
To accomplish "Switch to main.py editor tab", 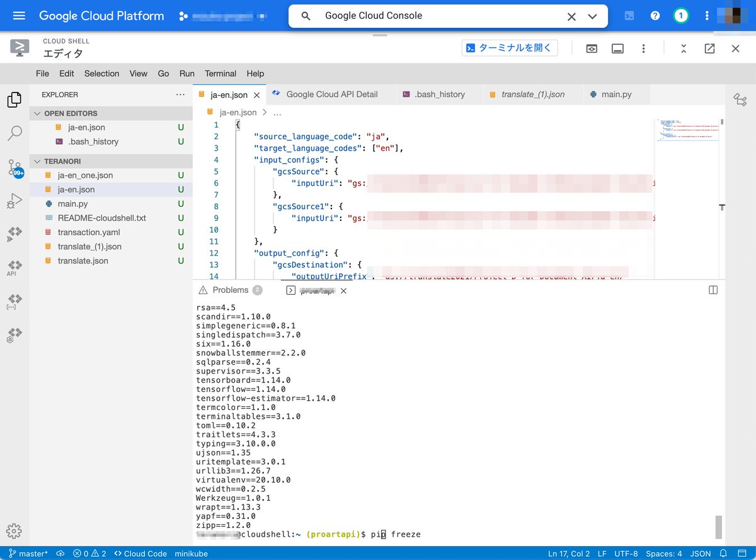I will [616, 94].
